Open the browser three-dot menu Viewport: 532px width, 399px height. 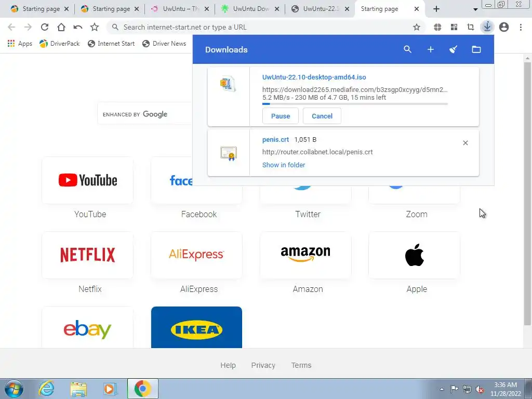tap(521, 27)
